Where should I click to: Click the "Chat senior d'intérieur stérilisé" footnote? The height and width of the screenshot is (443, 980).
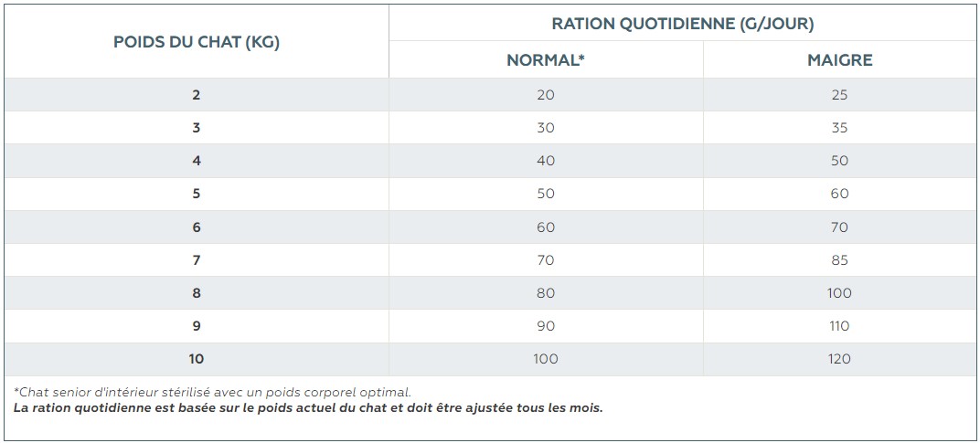click(213, 393)
